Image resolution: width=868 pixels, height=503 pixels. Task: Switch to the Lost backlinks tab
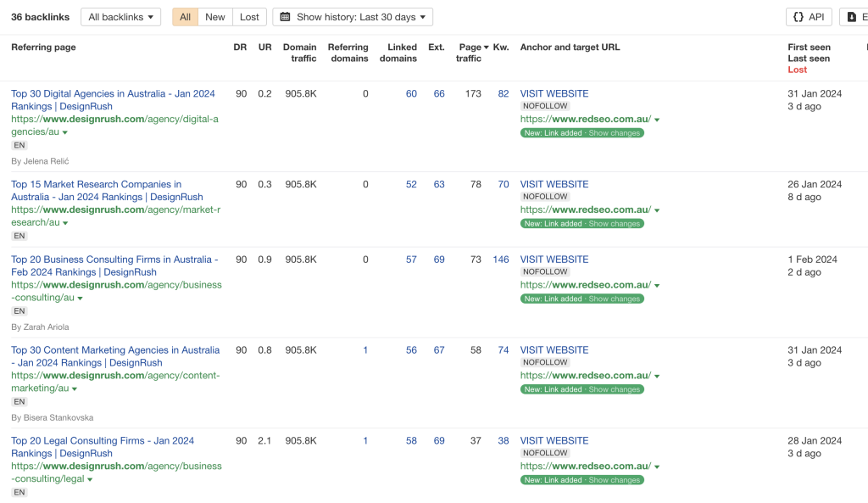(249, 17)
